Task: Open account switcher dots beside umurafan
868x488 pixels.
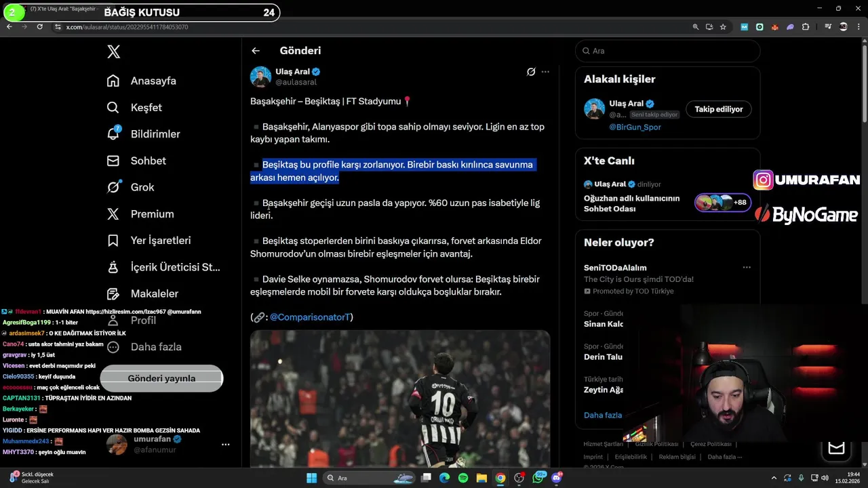Action: (x=226, y=445)
